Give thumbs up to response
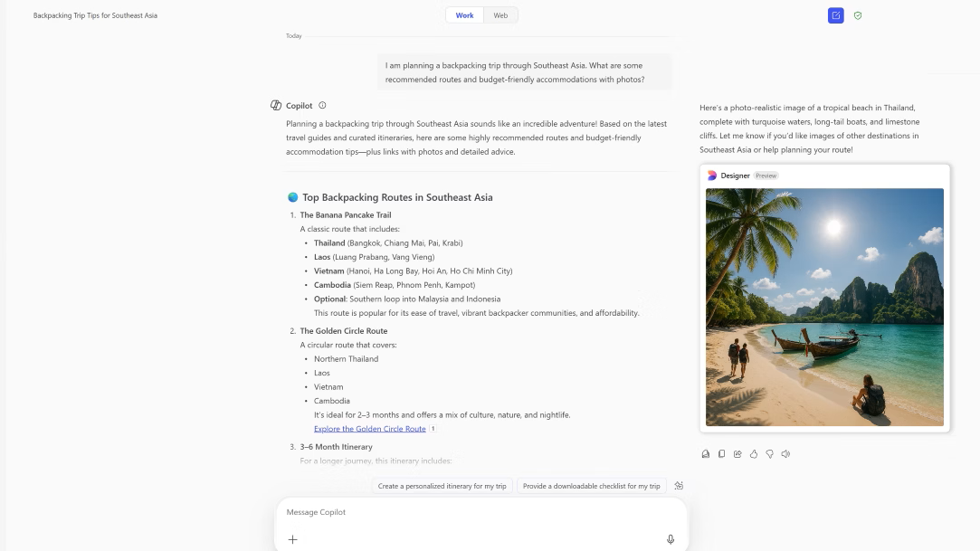Image resolution: width=980 pixels, height=551 pixels. 754,454
